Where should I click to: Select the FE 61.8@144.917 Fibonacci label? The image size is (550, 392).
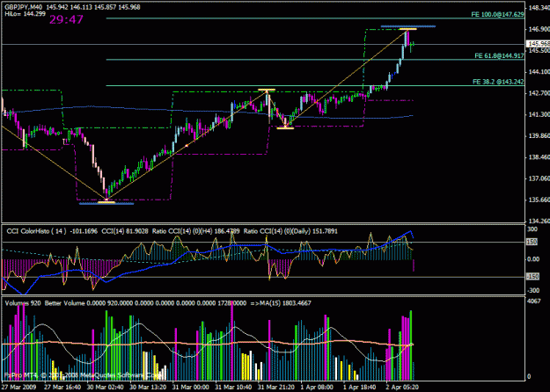(x=499, y=55)
